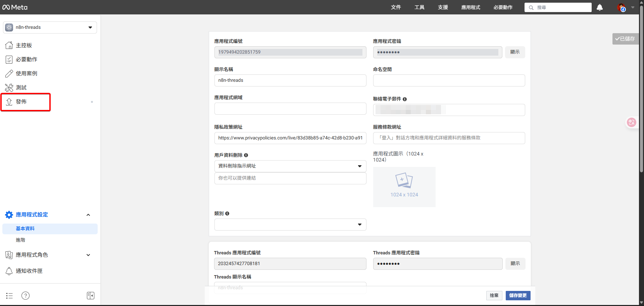Viewport: 644px width, 306px height.
Task: Open the n8n-threads app switcher dropdown
Action: [90, 27]
